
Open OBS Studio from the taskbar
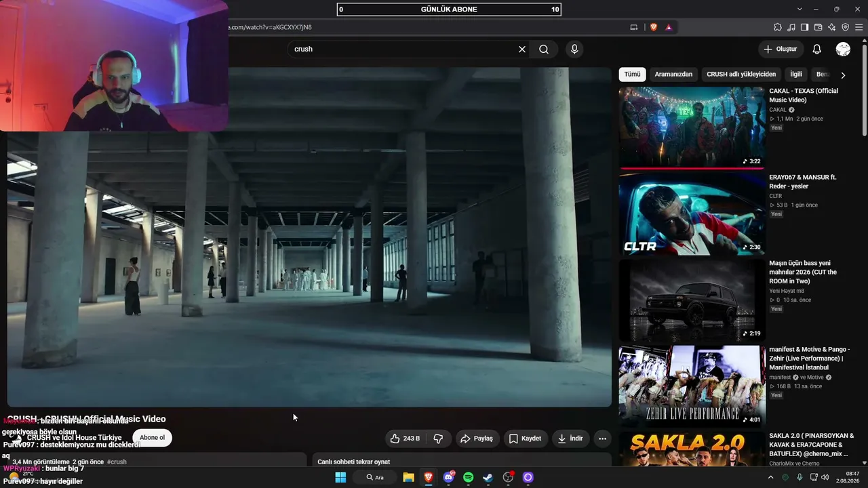[508, 477]
